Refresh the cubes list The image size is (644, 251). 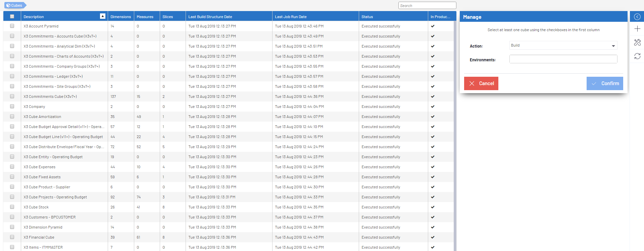(x=637, y=56)
